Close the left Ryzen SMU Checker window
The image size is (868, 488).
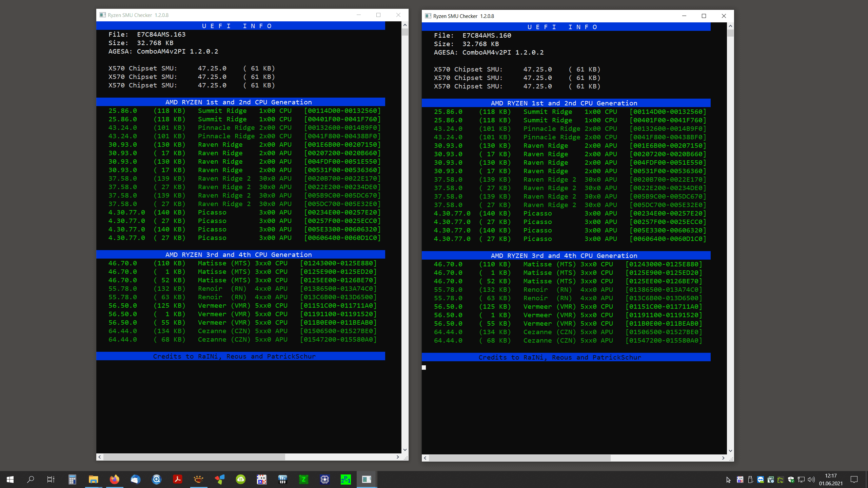click(x=398, y=15)
